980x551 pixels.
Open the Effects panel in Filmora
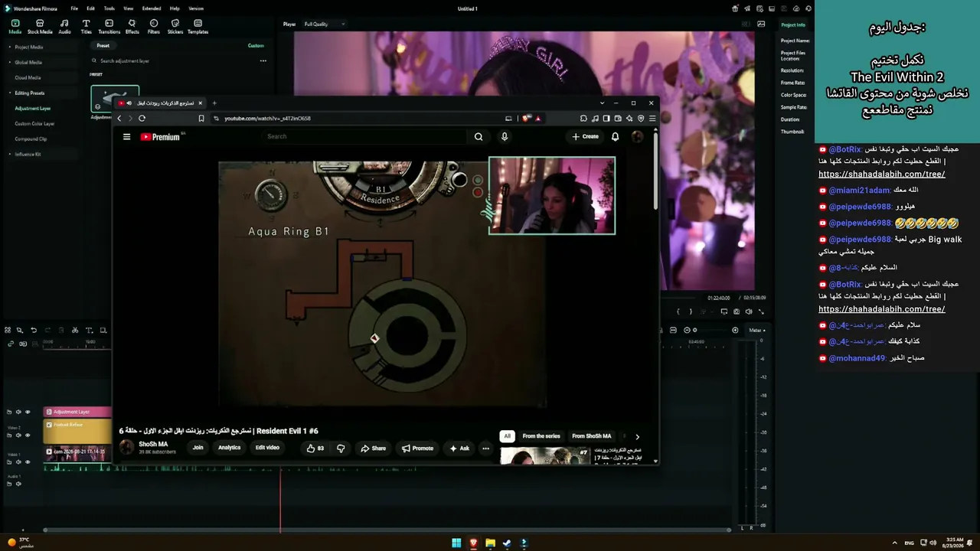click(132, 27)
